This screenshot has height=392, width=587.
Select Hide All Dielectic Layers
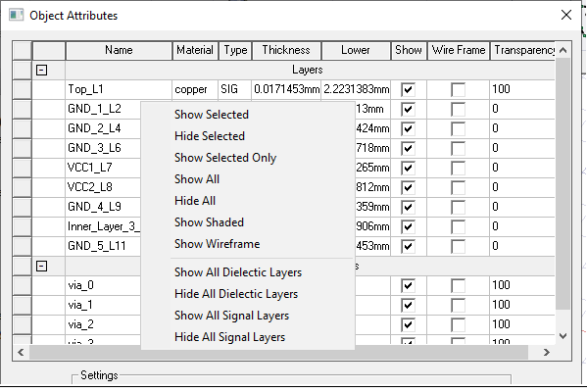tap(248, 294)
